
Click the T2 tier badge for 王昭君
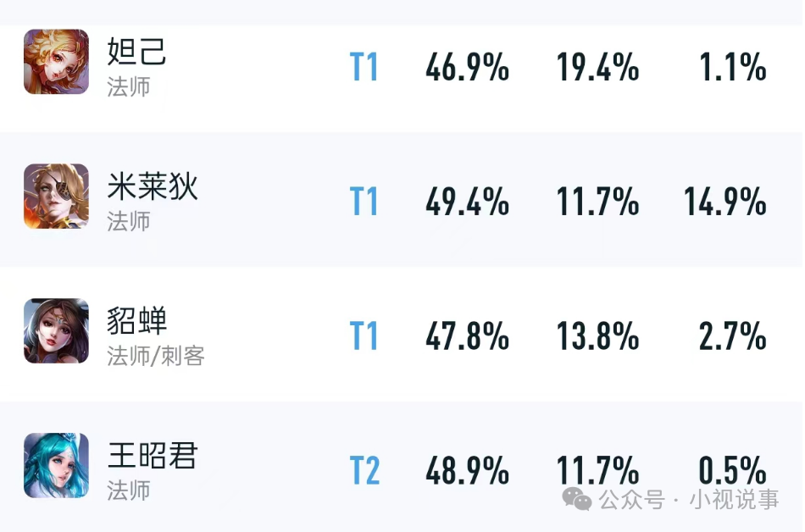(x=364, y=470)
